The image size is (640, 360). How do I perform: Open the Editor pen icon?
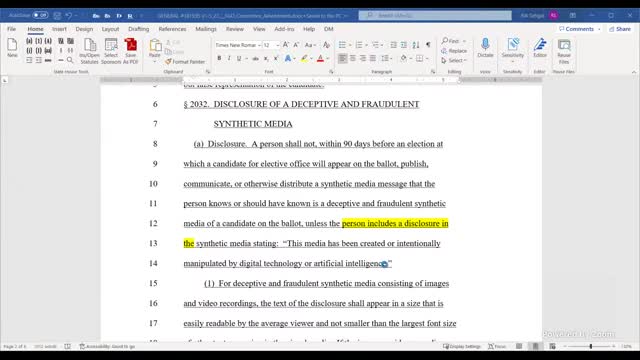tap(540, 48)
